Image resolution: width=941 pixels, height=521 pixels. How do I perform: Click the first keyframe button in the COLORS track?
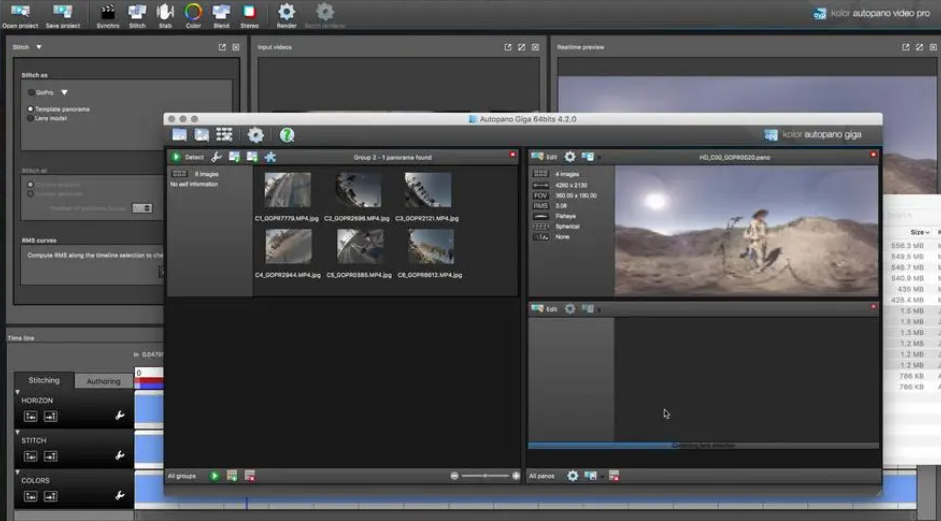[x=31, y=496]
